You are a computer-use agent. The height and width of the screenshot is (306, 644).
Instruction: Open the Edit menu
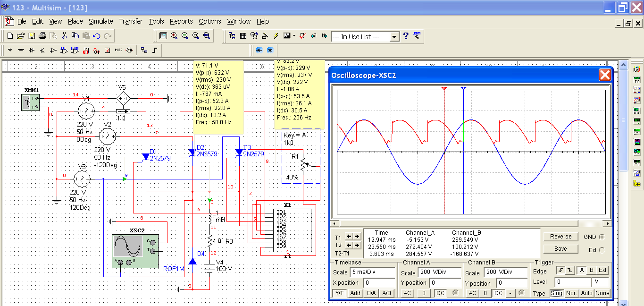38,21
